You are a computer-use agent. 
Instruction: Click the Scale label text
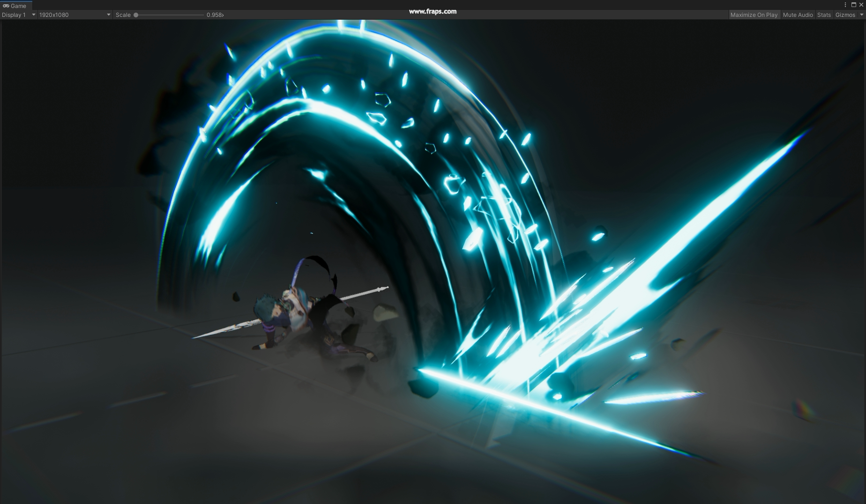click(123, 15)
